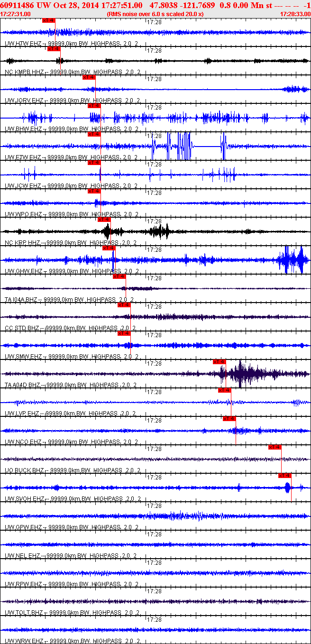Select the red pick flag on NC KMPB trace
311x644 pixels.
[x=54, y=49]
